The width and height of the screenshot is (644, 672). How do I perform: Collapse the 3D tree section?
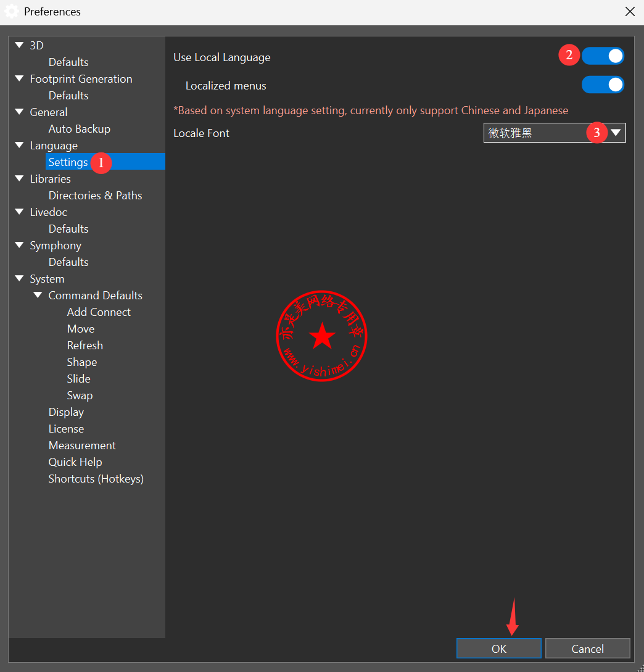pyautogui.click(x=19, y=45)
